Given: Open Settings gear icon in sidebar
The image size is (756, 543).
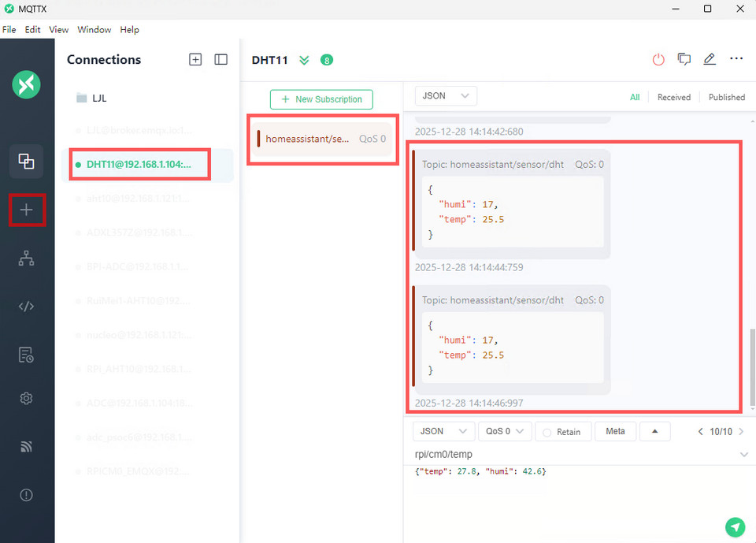Looking at the screenshot, I should click(26, 398).
